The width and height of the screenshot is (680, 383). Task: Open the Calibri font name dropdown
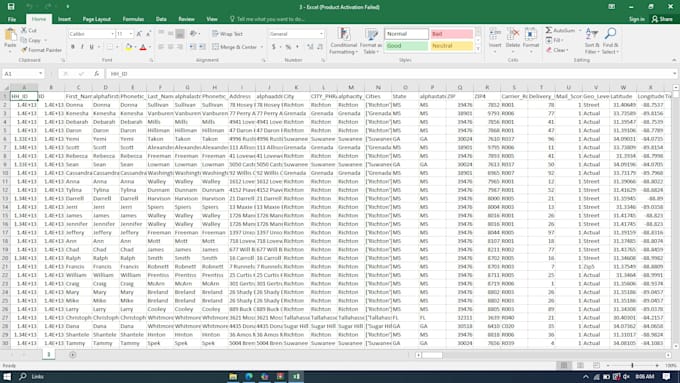coord(112,34)
